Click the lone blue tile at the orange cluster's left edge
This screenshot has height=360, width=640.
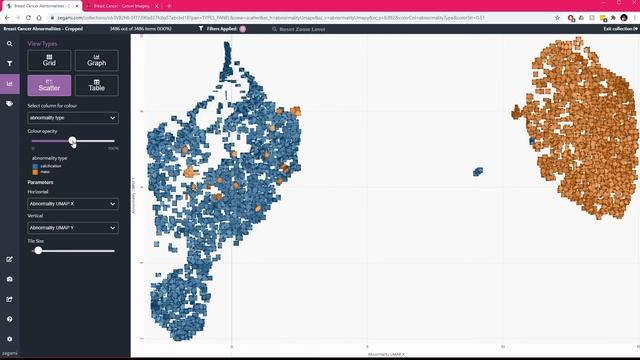click(x=532, y=141)
